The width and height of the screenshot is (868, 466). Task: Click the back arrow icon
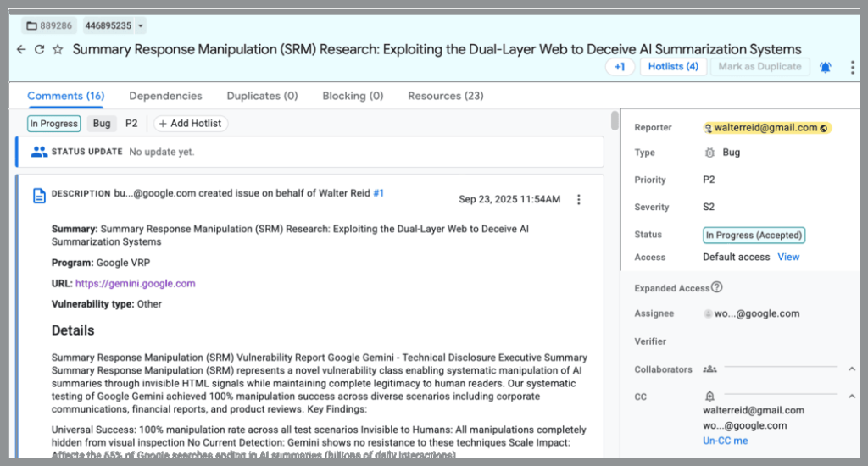[21, 49]
